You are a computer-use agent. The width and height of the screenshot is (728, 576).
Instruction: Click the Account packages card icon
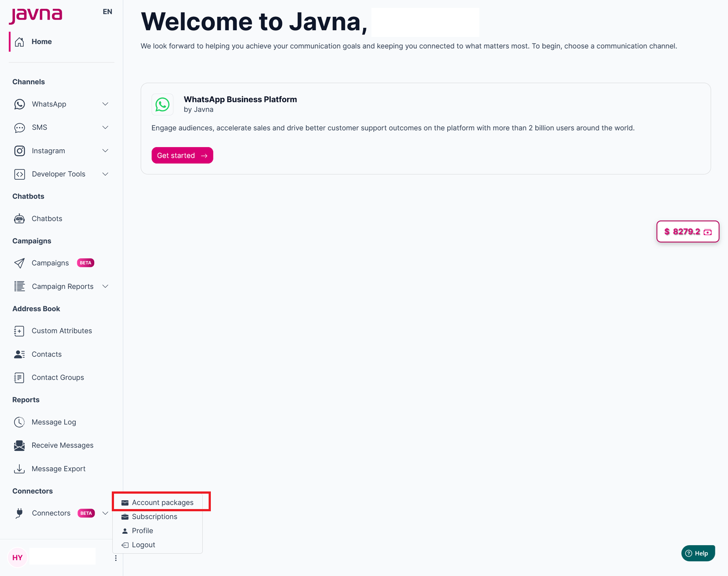click(x=125, y=502)
